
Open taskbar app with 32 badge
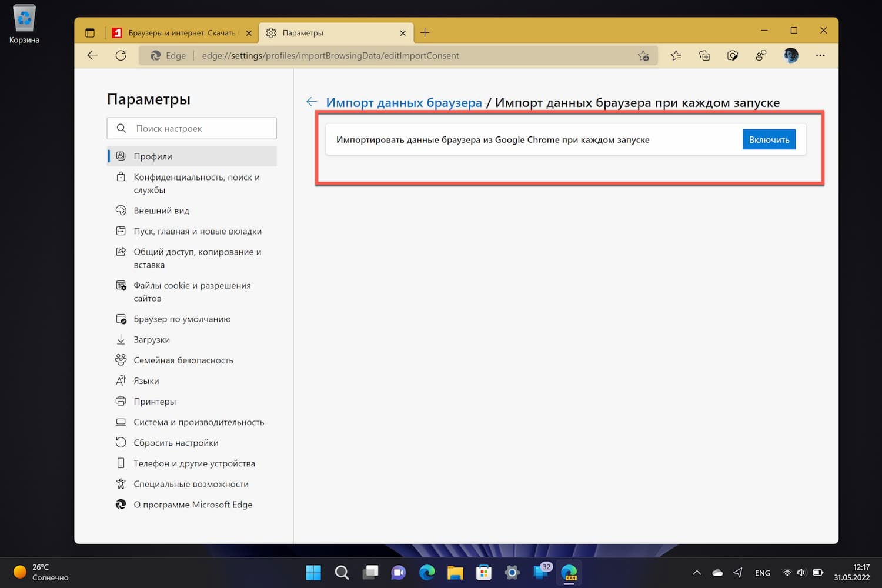[x=541, y=572]
